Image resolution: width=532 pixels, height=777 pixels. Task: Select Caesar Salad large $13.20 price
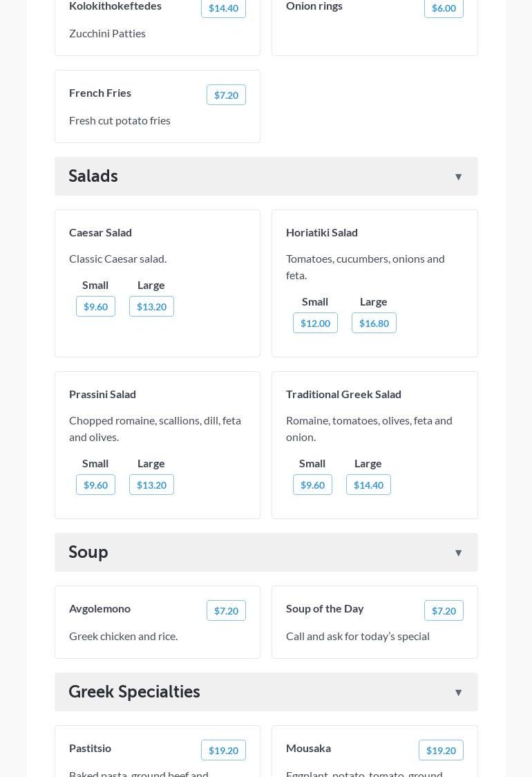pyautogui.click(x=151, y=306)
